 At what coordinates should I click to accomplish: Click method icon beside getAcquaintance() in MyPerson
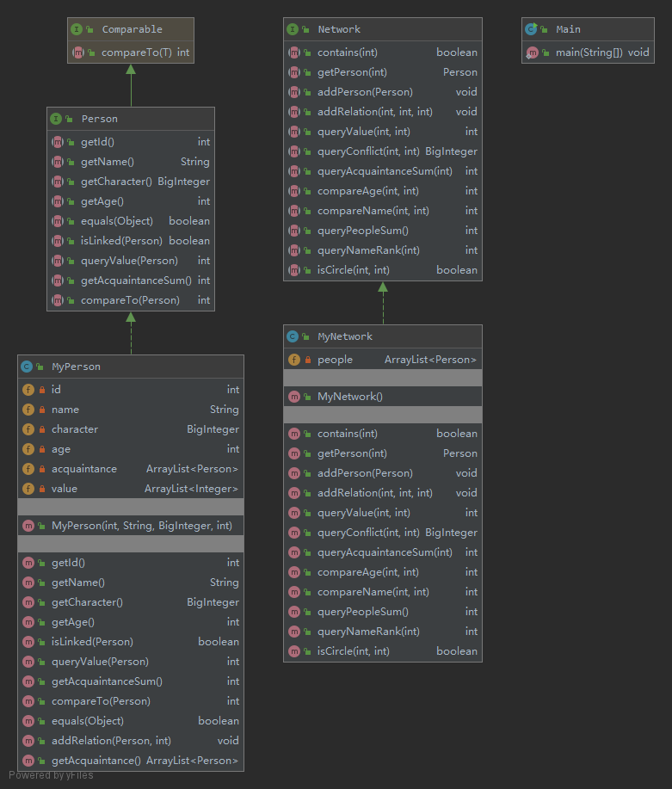coord(28,761)
